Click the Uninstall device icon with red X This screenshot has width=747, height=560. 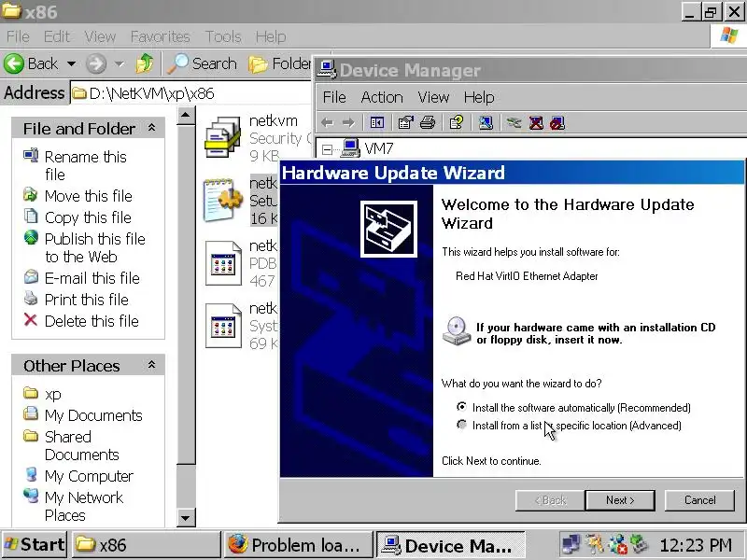[x=536, y=123]
